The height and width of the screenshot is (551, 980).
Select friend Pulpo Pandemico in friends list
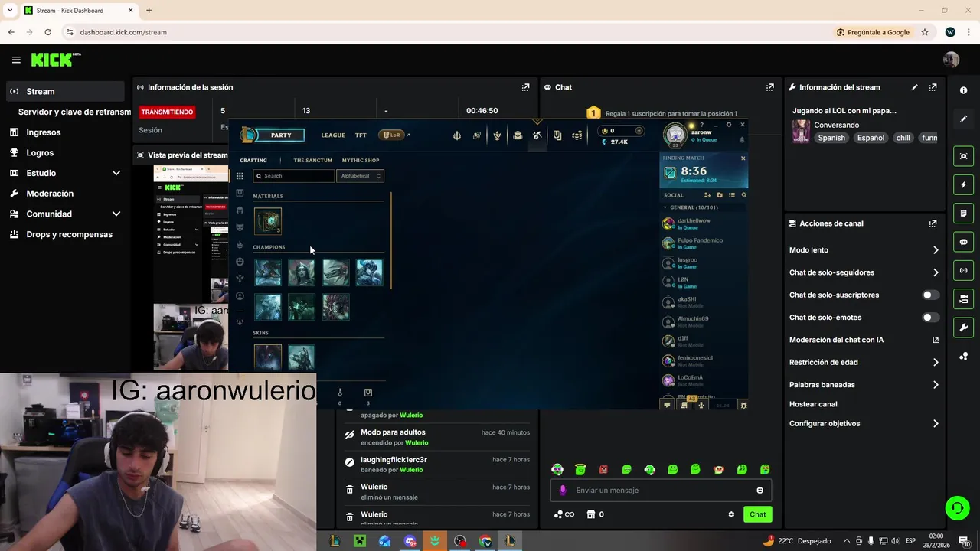[x=704, y=243]
